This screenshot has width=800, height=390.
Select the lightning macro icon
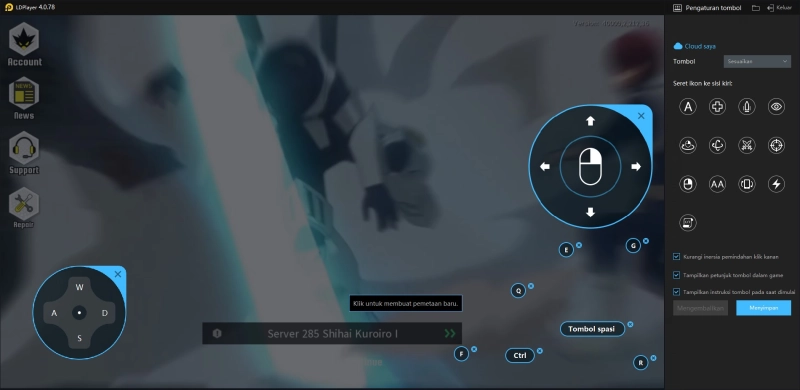(x=777, y=184)
